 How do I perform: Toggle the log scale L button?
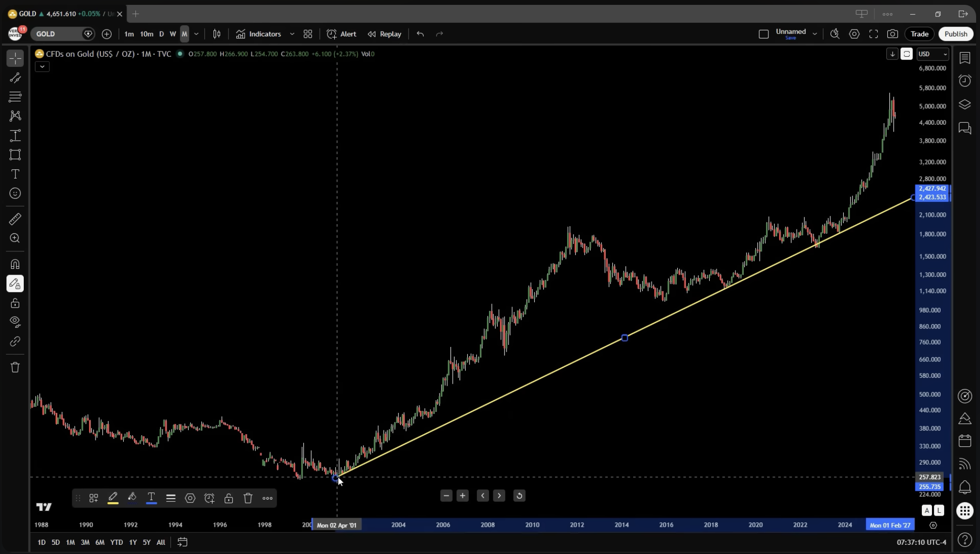939,510
